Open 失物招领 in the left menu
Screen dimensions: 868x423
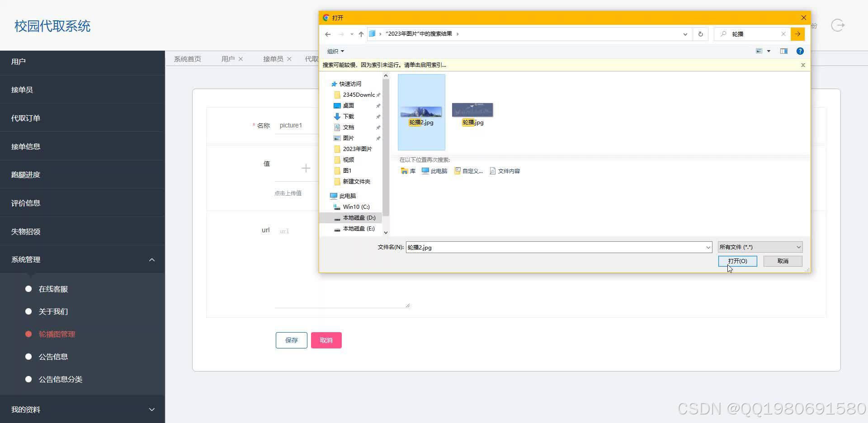[x=25, y=231]
